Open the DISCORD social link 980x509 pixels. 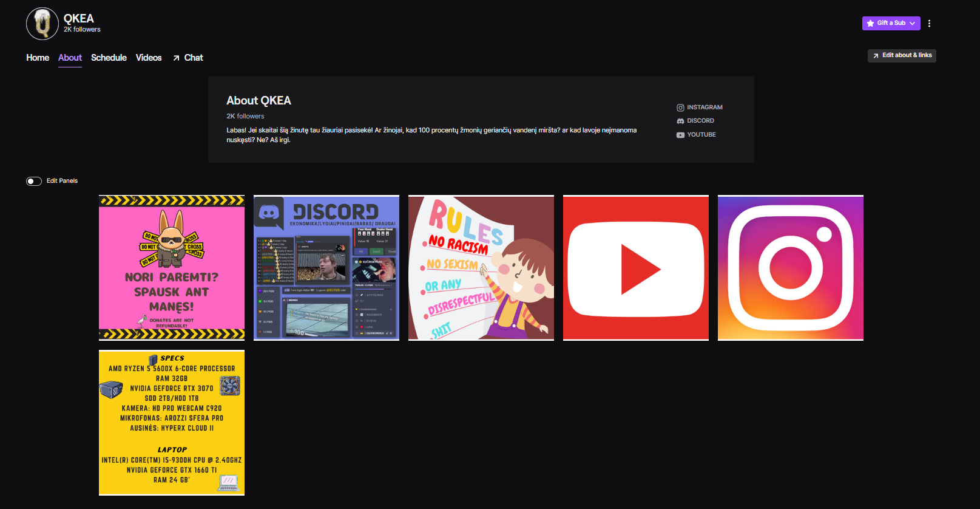[695, 121]
